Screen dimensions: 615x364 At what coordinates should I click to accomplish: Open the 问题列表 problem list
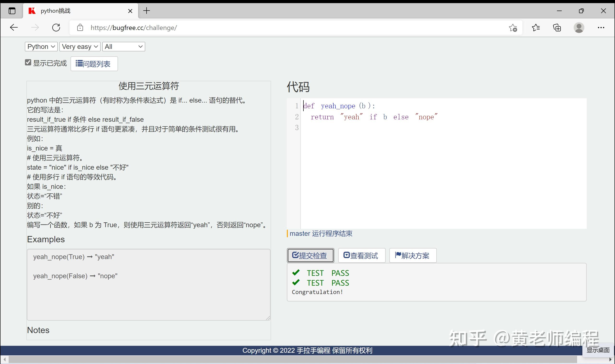[94, 64]
